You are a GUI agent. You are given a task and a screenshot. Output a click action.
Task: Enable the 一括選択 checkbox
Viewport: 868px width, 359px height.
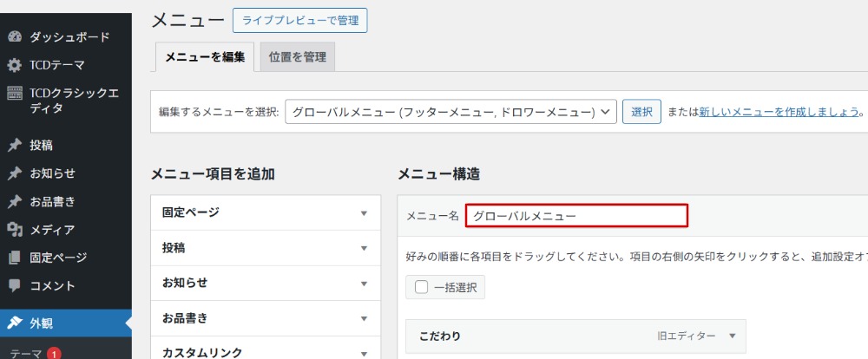[x=422, y=287]
